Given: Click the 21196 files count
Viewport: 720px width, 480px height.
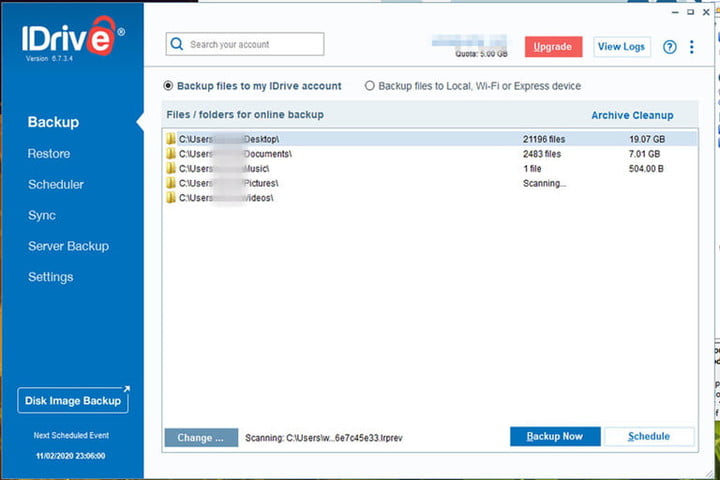Looking at the screenshot, I should click(544, 139).
